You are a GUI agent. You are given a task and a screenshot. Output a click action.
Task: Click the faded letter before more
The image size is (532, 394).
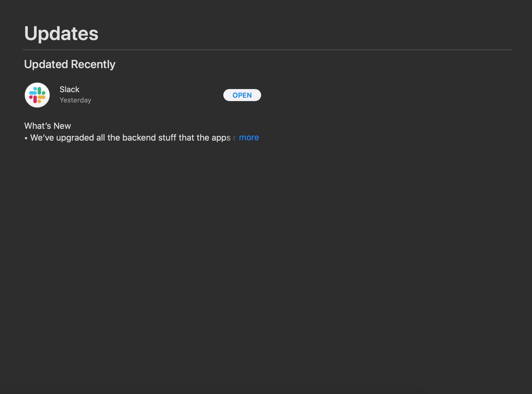(235, 138)
